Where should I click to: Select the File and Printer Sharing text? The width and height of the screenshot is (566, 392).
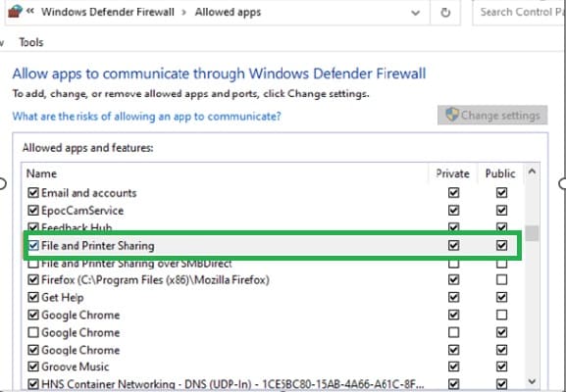(98, 246)
